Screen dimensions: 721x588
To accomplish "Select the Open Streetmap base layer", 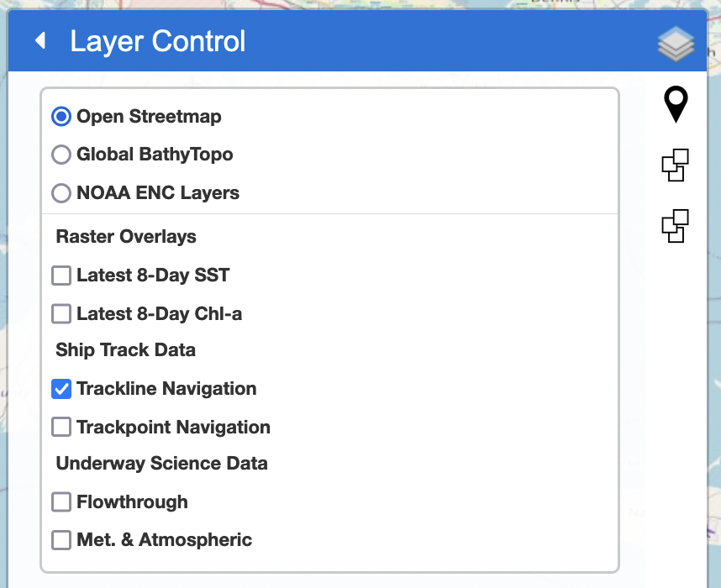I will [61, 117].
